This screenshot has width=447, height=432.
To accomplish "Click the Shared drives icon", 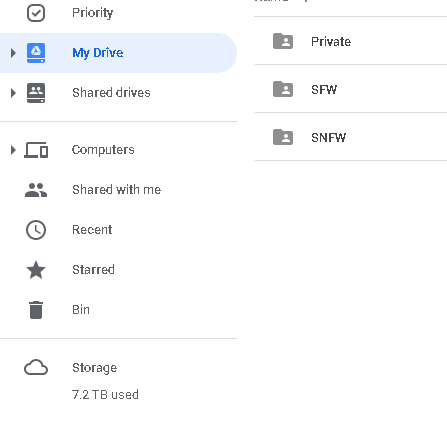I will click(36, 93).
